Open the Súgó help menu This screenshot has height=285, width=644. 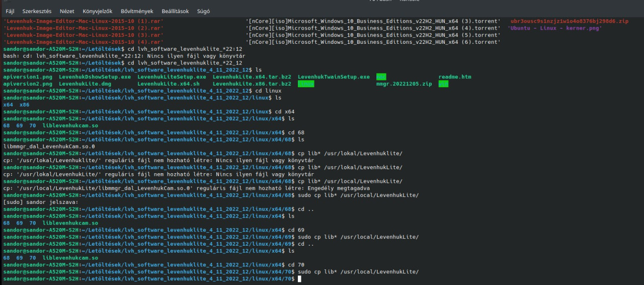click(203, 11)
